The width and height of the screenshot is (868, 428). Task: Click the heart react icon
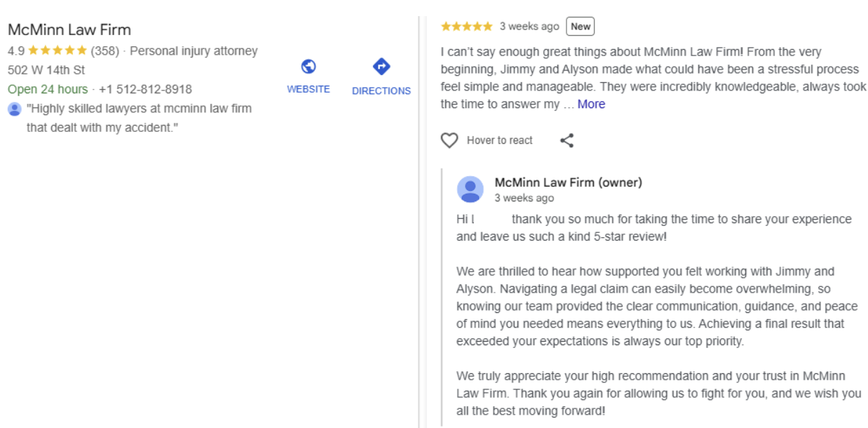click(x=449, y=140)
